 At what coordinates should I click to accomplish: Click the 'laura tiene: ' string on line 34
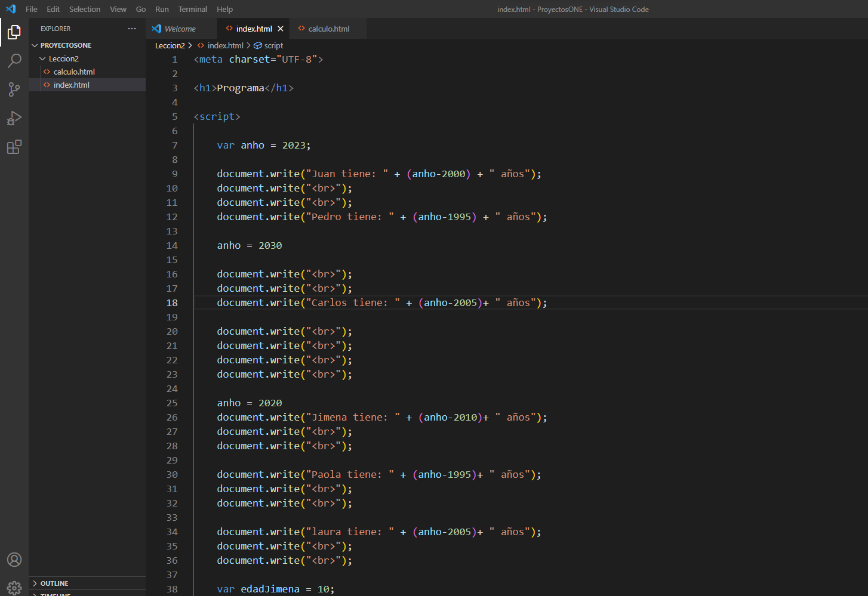(x=350, y=532)
